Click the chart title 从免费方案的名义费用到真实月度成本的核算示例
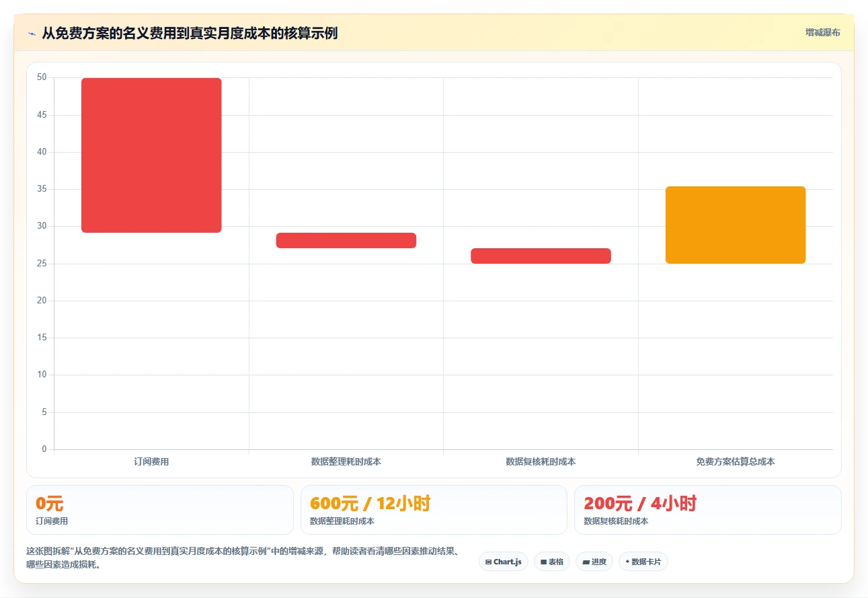Viewport: 868px width, 598px height. click(x=190, y=33)
